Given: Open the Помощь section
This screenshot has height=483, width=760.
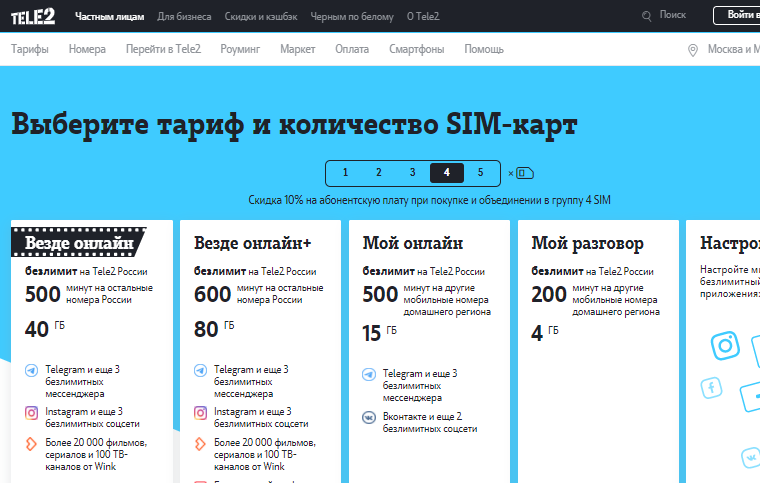Looking at the screenshot, I should [484, 49].
